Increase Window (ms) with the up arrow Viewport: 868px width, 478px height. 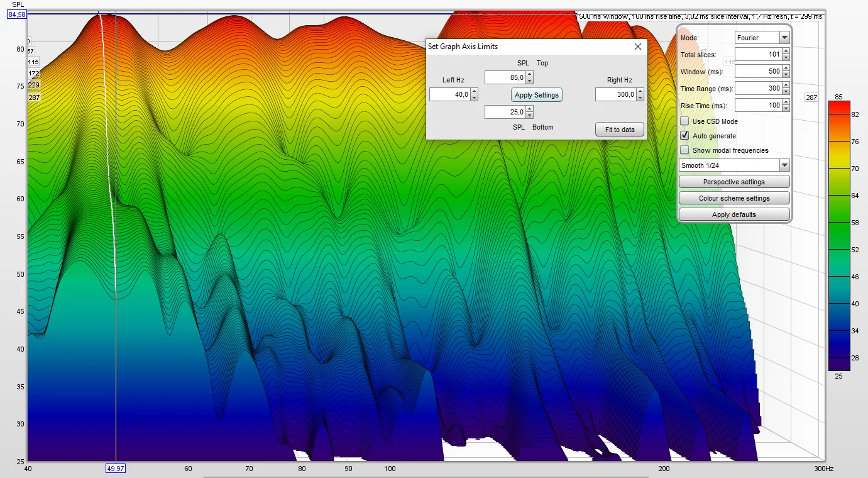[786, 69]
